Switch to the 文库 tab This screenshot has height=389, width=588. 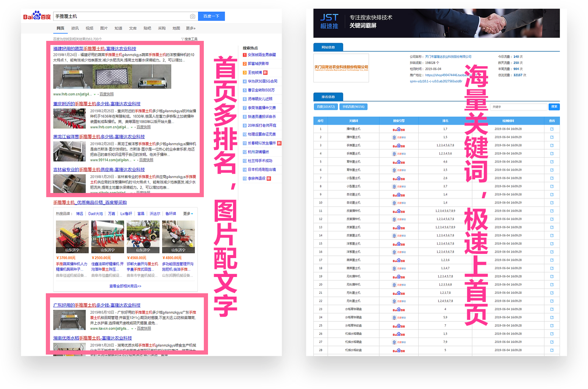point(133,28)
